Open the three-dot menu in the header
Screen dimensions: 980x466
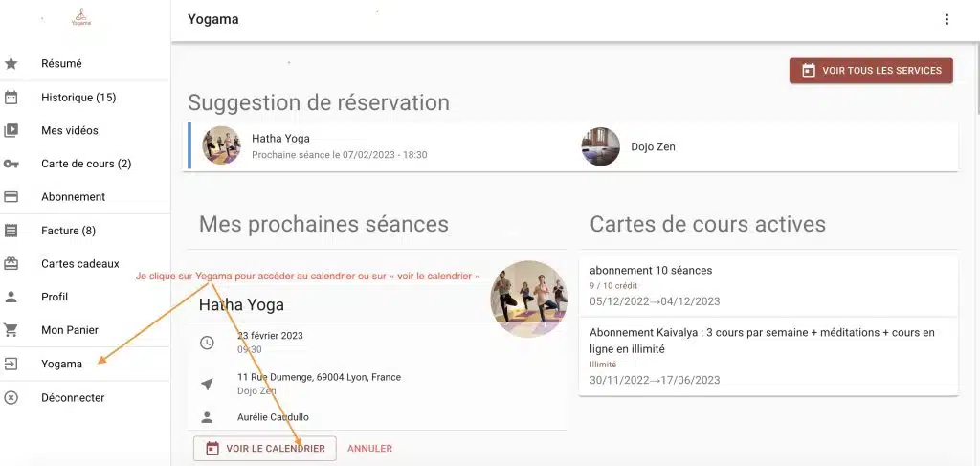coord(947,19)
